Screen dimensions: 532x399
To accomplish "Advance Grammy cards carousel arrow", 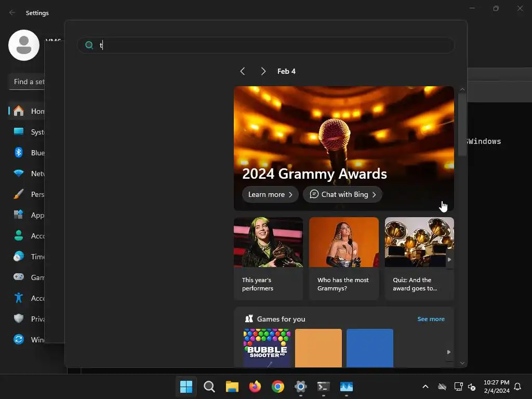I will click(449, 260).
